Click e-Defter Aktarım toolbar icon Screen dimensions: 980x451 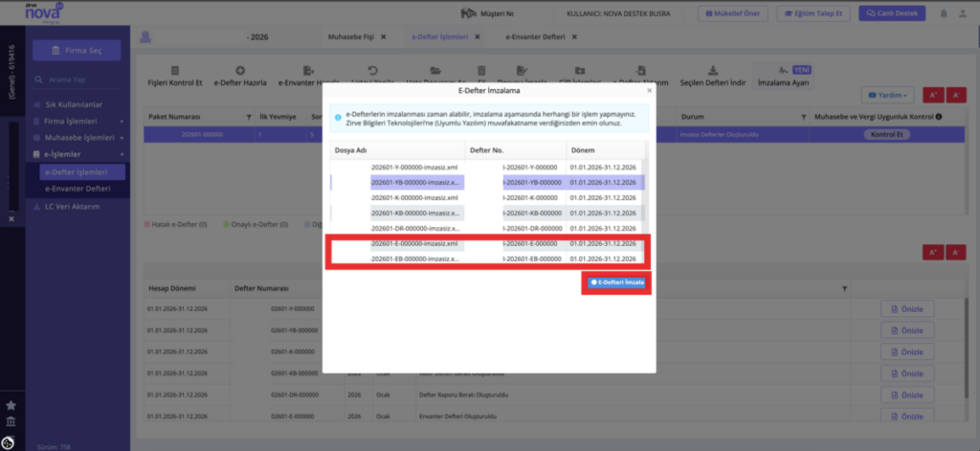click(640, 71)
